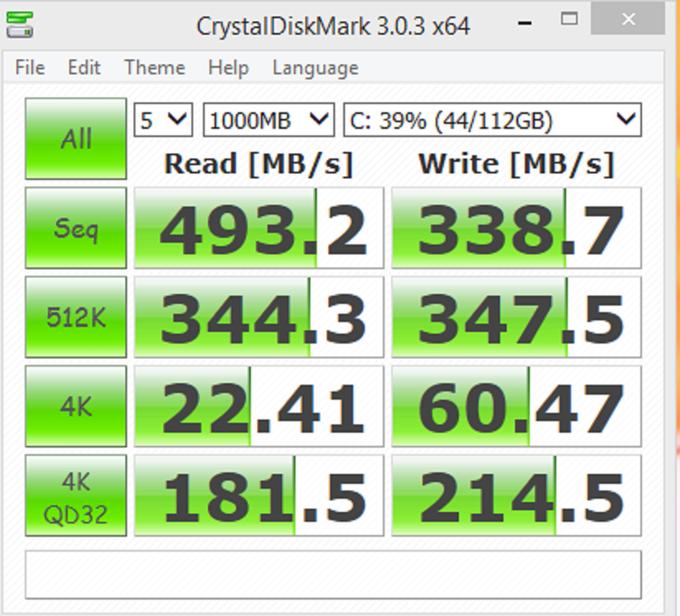Open the test run count dropdown showing 5
This screenshot has width=680, height=616.
163,120
